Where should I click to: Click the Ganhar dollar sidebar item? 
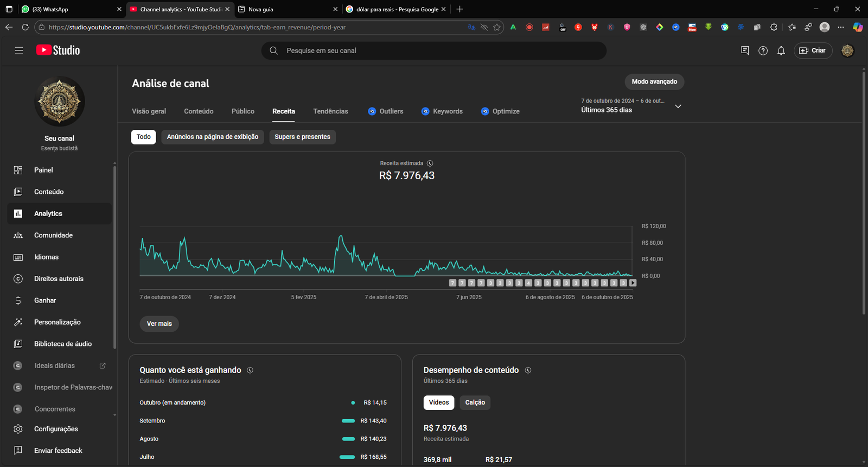pos(45,300)
